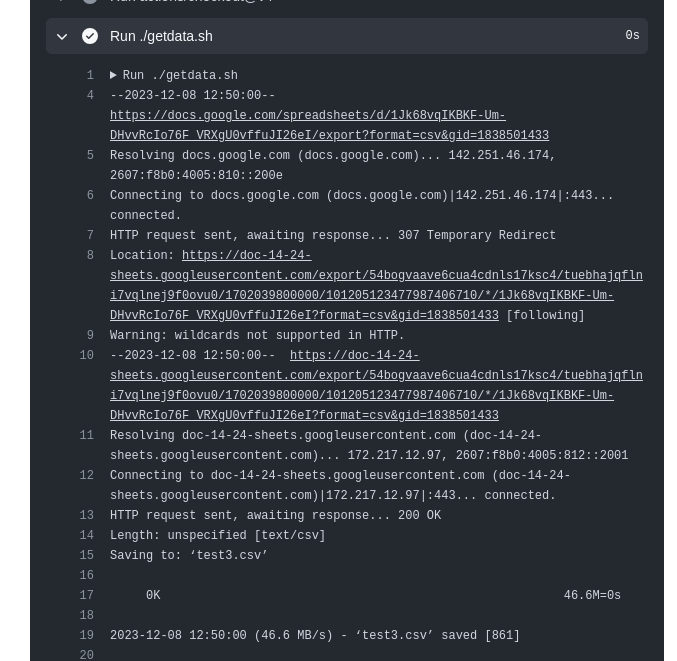This screenshot has width=677, height=661.
Task: Expand the triangle on log line 1
Action: pyautogui.click(x=113, y=75)
